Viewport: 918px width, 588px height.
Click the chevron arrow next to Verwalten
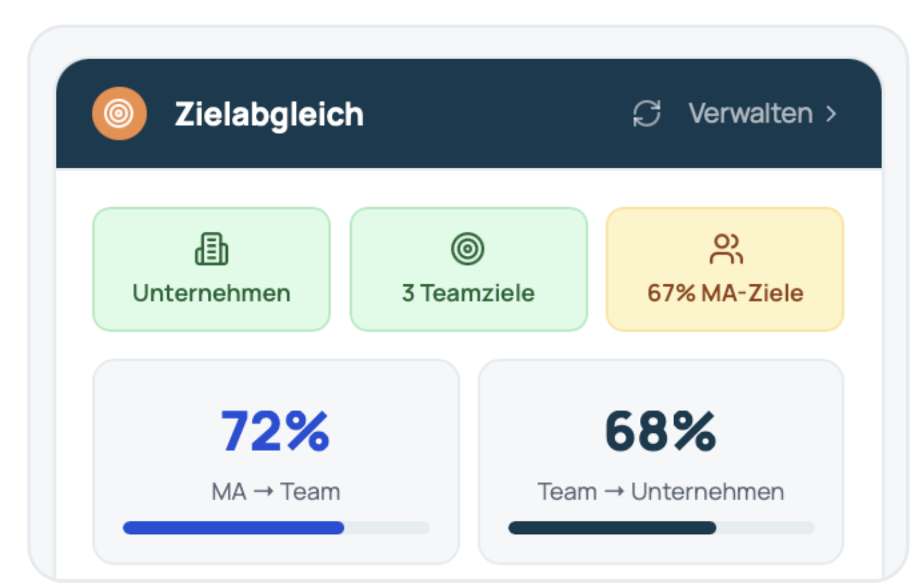tap(831, 114)
